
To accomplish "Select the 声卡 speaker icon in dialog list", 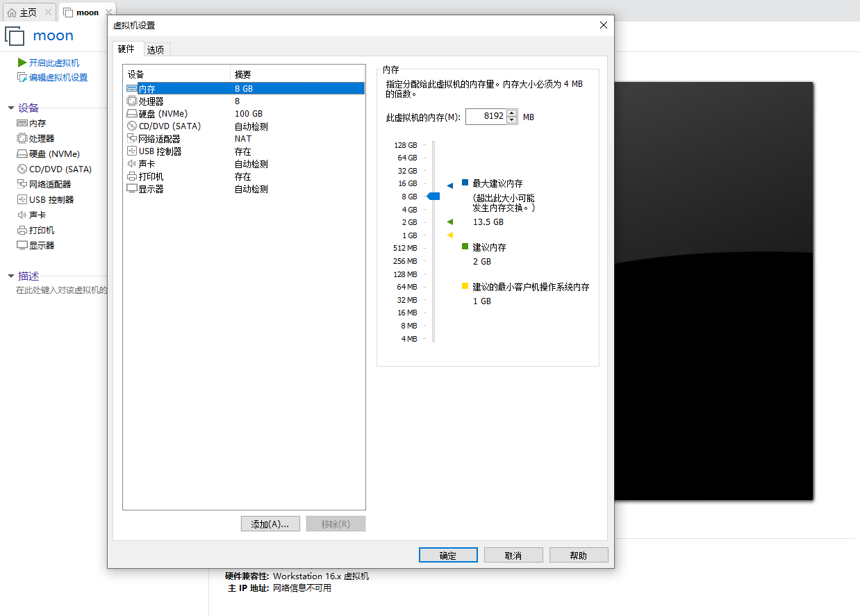I will click(132, 164).
